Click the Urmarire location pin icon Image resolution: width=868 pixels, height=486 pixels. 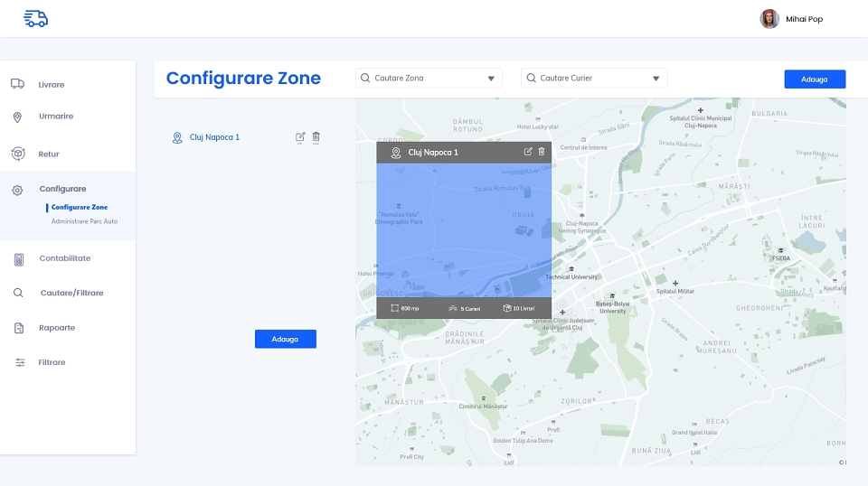point(17,117)
